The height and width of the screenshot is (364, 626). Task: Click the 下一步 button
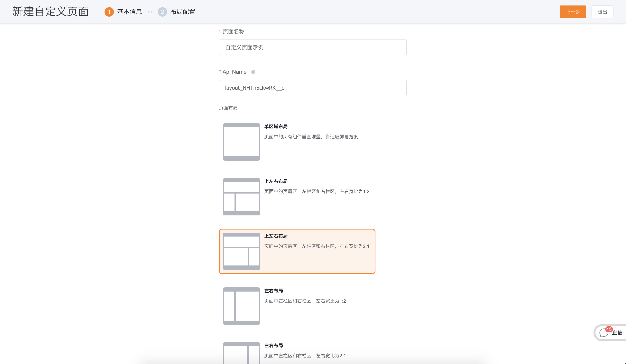tap(573, 12)
